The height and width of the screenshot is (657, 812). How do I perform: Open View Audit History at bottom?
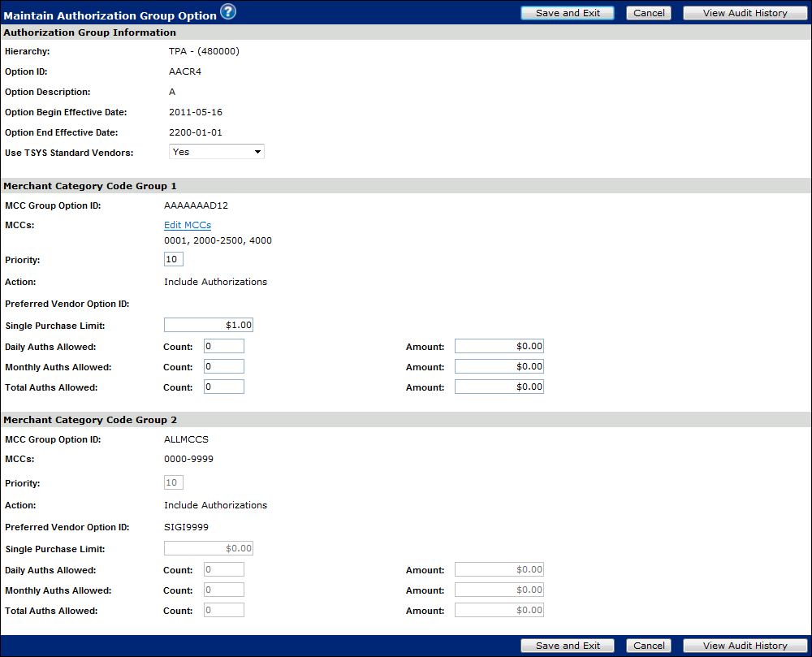745,646
